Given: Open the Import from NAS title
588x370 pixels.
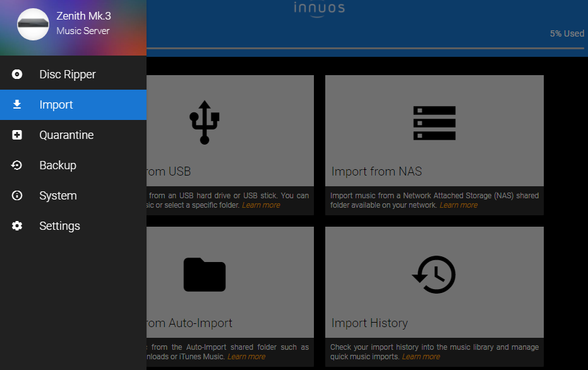Looking at the screenshot, I should pyautogui.click(x=376, y=171).
